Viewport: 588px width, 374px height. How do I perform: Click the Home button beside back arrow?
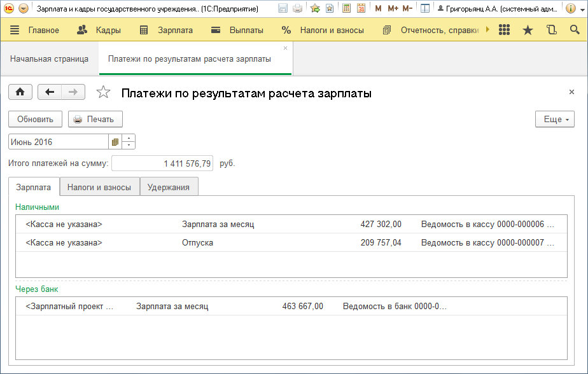[x=20, y=92]
